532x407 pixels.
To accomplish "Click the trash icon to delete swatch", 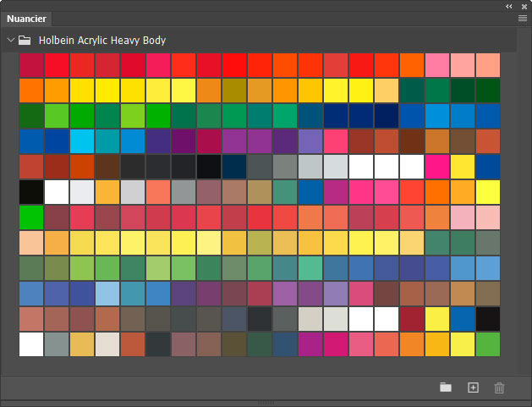I will point(499,388).
